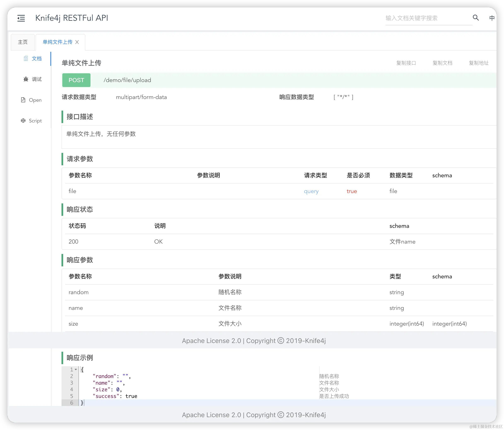The image size is (504, 430).
Task: Collapse JSON line 1 fold arrow
Action: pos(76,369)
